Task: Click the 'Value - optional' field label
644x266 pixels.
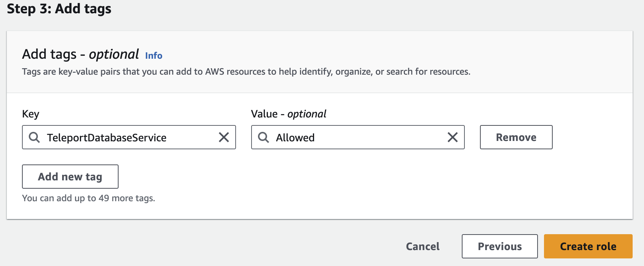Action: [x=288, y=114]
